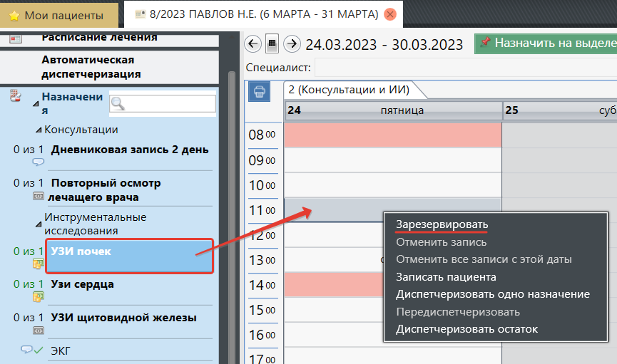The height and width of the screenshot is (364, 617).
Task: Click the printer icon above the schedule
Action: [x=258, y=92]
